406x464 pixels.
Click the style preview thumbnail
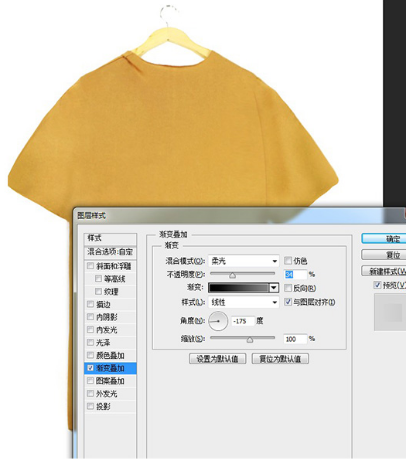pyautogui.click(x=390, y=312)
